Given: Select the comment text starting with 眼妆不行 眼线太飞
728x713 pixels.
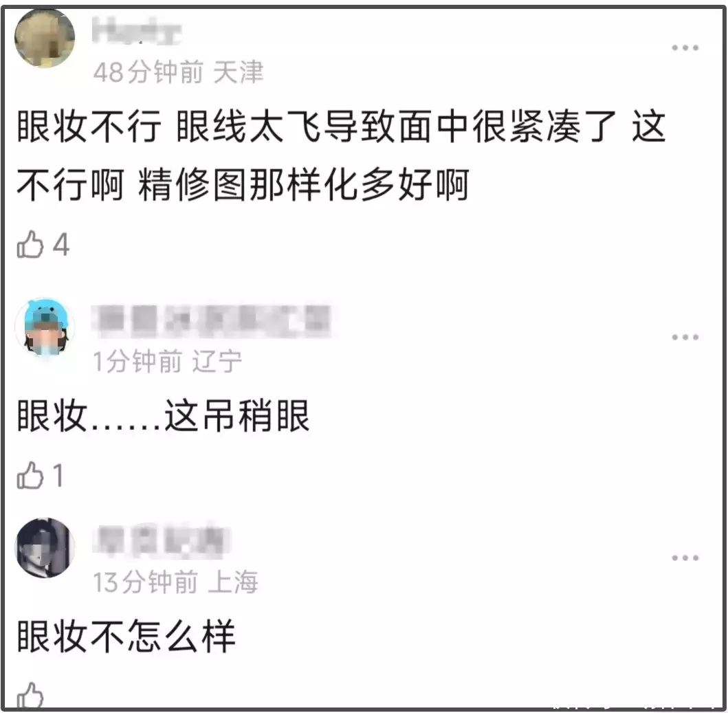Looking at the screenshot, I should (341, 155).
